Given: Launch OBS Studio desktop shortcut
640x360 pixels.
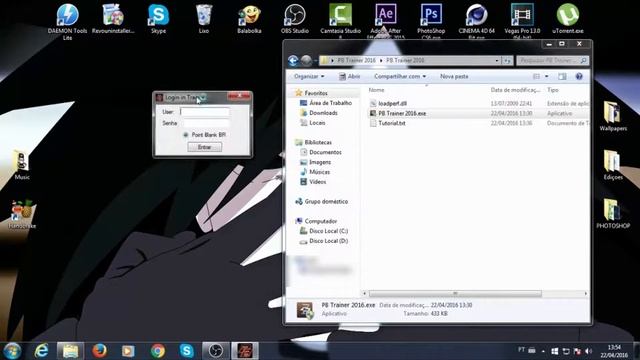Looking at the screenshot, I should pyautogui.click(x=295, y=19).
